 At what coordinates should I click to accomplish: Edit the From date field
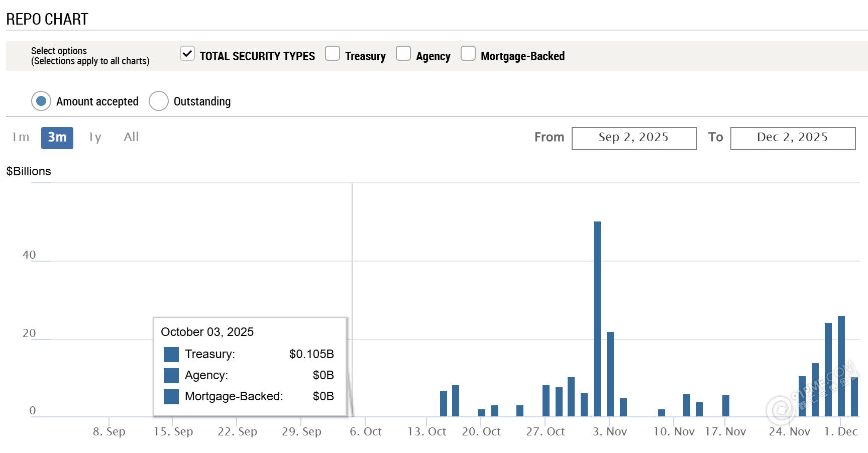click(634, 138)
